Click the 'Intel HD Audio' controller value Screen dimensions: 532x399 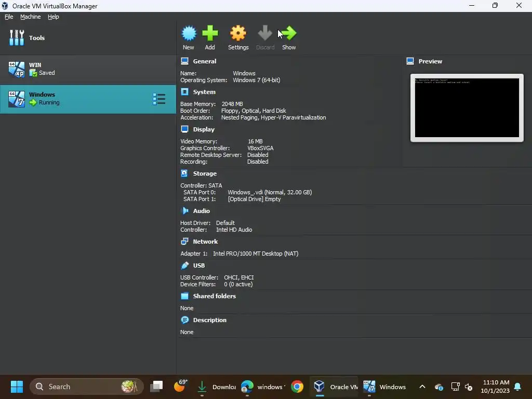point(234,230)
